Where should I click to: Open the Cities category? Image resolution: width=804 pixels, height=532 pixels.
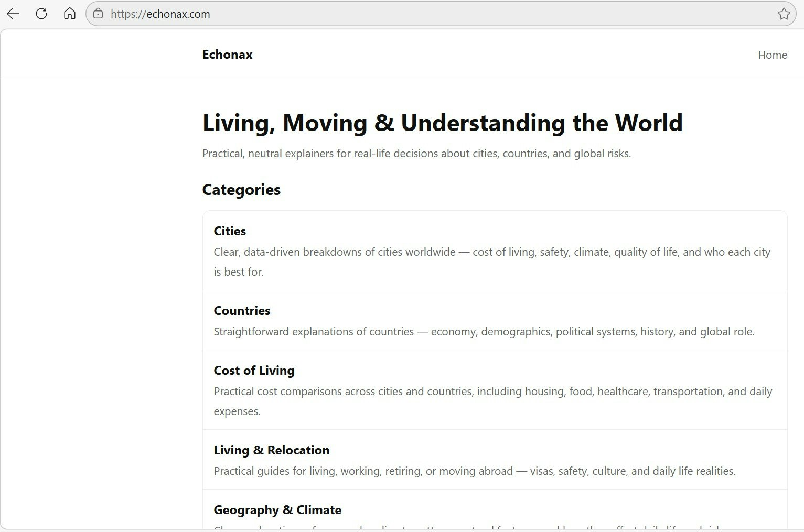[x=230, y=231]
